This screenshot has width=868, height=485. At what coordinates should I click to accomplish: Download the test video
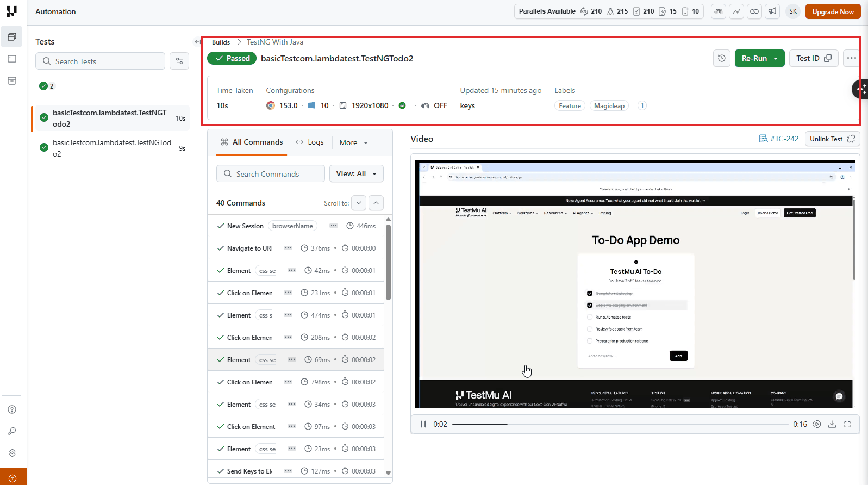pos(832,424)
